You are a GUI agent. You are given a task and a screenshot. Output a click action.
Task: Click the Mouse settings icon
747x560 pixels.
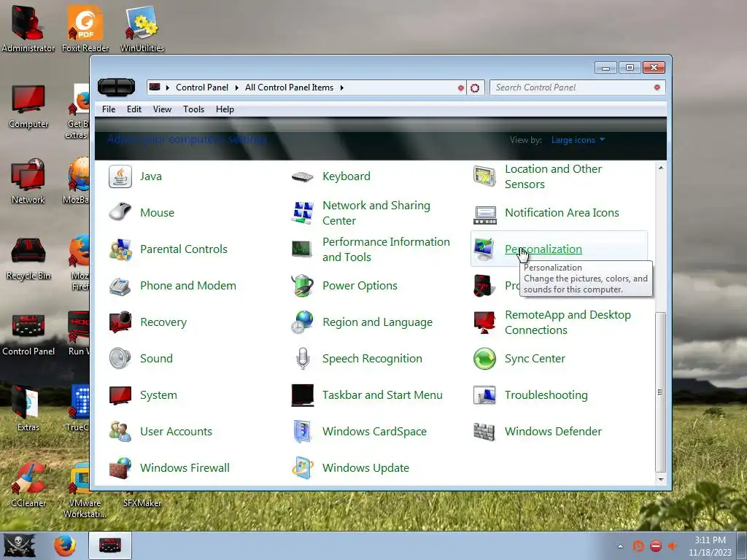120,212
